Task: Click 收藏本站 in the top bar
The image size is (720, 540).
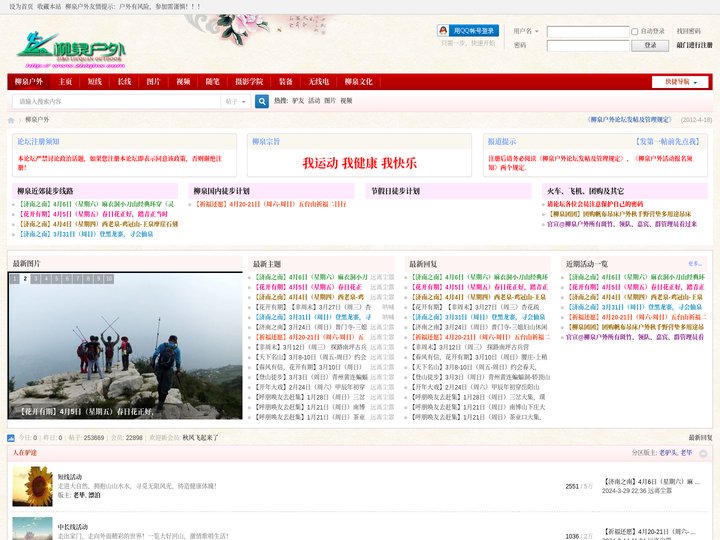Action: [49, 7]
